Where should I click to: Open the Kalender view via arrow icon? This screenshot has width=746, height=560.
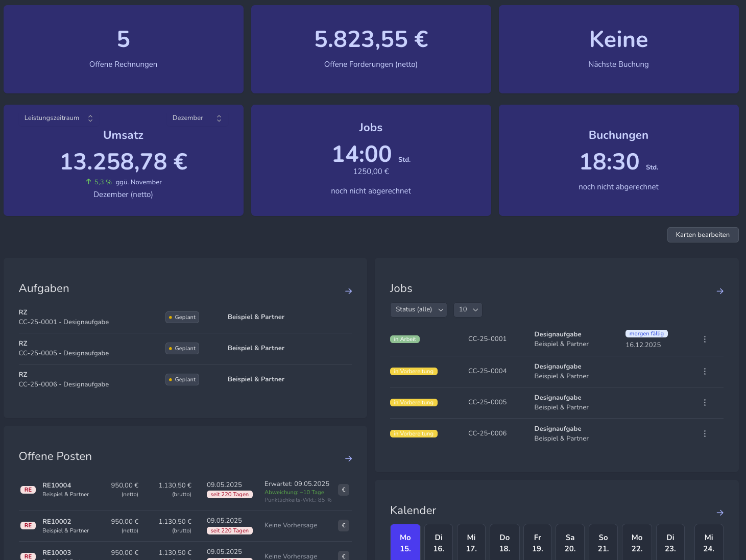click(x=720, y=513)
